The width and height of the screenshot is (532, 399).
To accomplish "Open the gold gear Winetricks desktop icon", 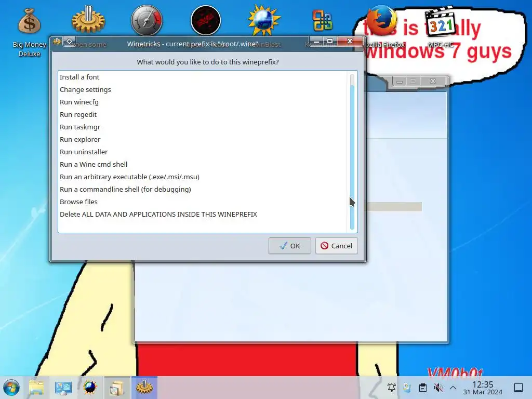I will (88, 20).
